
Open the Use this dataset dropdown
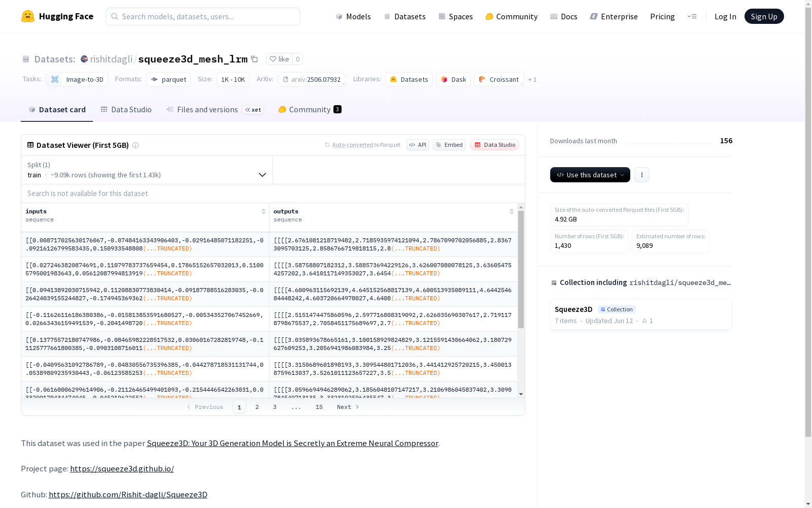[590, 175]
